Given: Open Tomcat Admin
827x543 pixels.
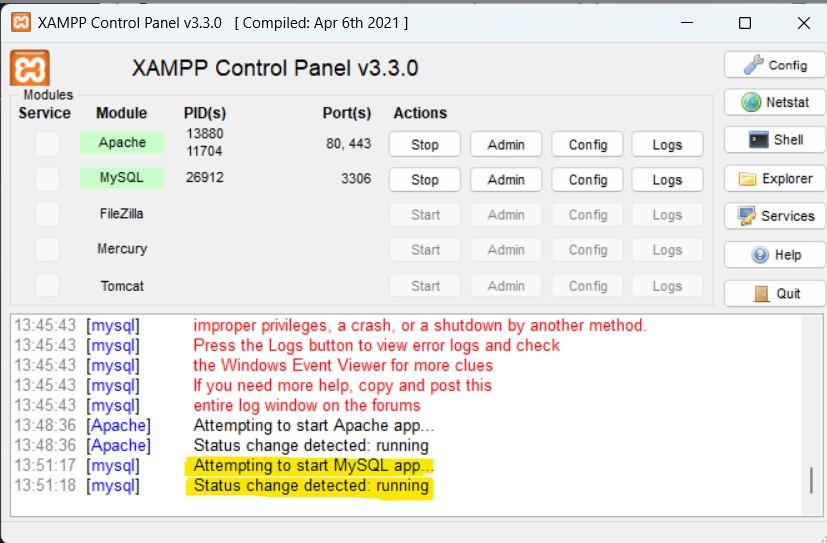Looking at the screenshot, I should [x=506, y=286].
